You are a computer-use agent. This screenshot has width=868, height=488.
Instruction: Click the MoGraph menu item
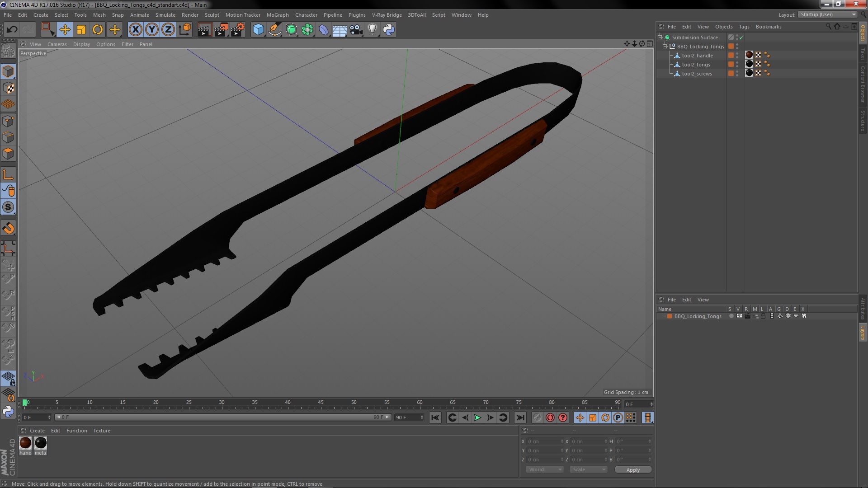point(277,14)
